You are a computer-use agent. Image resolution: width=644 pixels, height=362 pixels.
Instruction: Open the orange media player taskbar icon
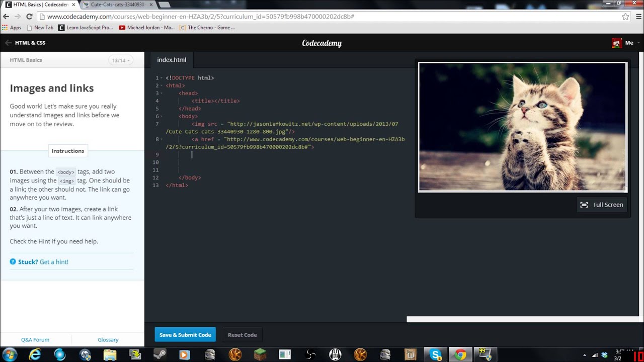pos(185,354)
